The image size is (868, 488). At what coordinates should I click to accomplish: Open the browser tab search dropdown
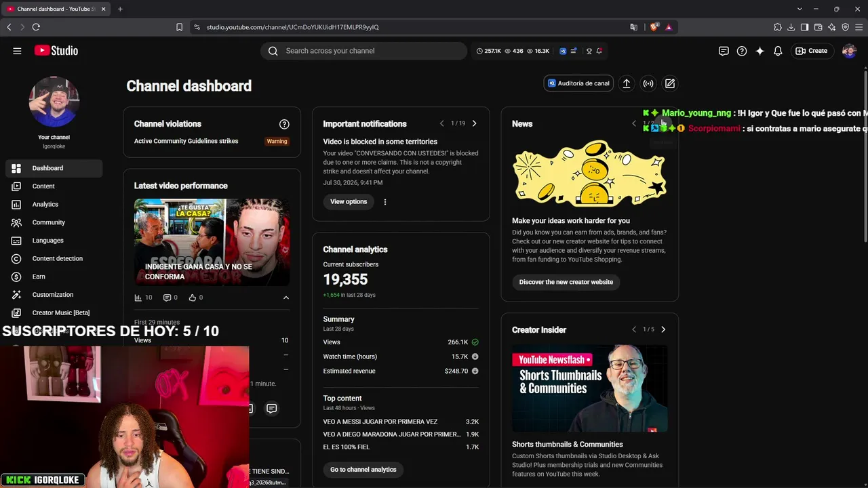(x=800, y=9)
